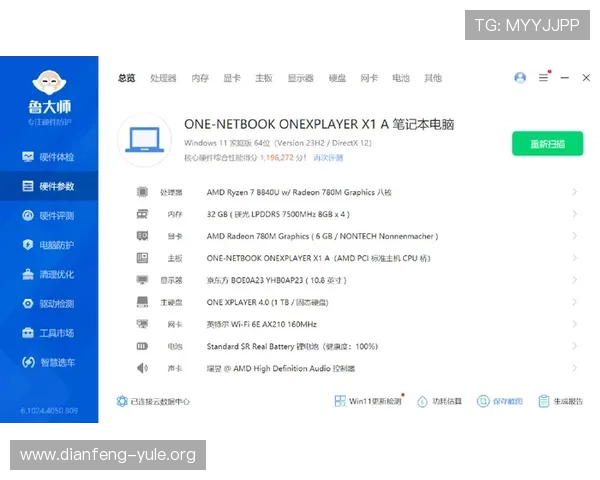Expand BOE display row chevron
Viewport: 600px width, 480px height.
click(x=574, y=280)
